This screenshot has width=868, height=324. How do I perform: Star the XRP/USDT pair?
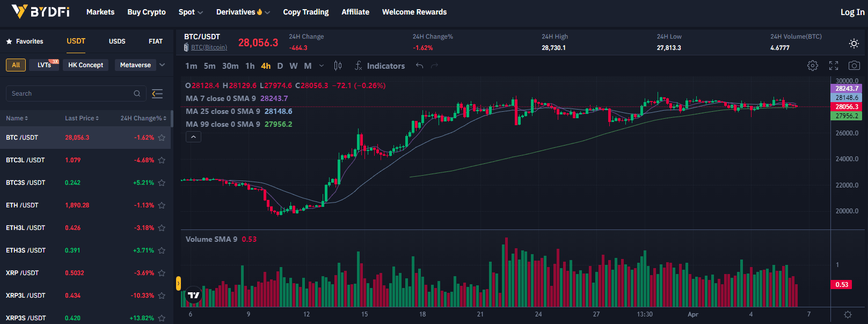point(162,273)
